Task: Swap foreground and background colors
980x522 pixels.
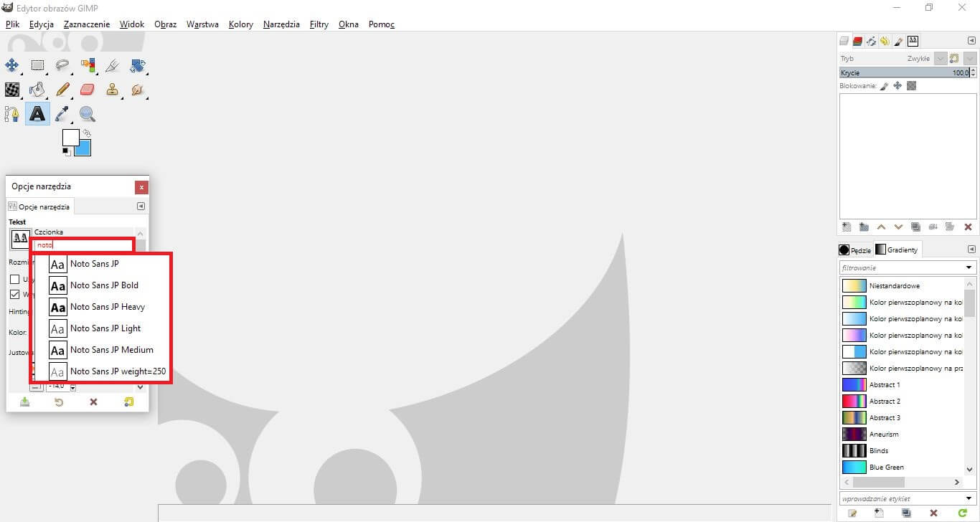Action: [87, 133]
